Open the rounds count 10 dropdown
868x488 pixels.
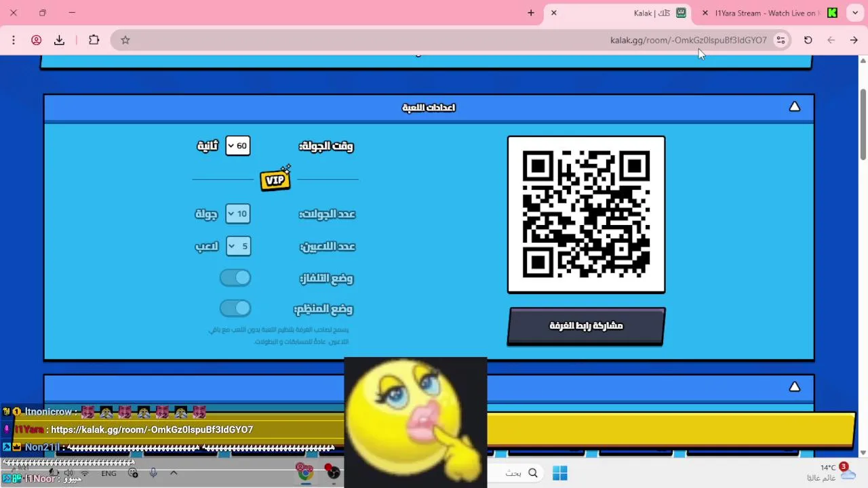click(x=238, y=213)
